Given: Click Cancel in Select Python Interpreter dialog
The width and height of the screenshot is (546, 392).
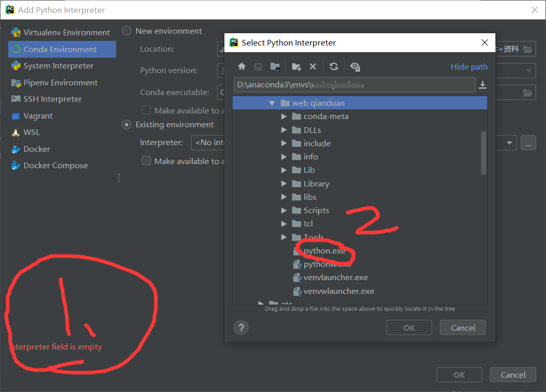Looking at the screenshot, I should pos(463,328).
